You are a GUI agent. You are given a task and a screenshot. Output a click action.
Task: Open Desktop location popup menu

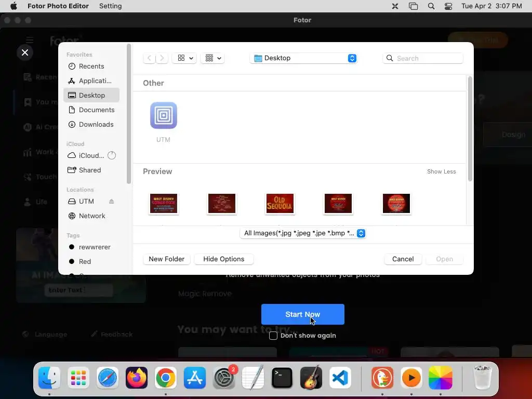pyautogui.click(x=303, y=58)
